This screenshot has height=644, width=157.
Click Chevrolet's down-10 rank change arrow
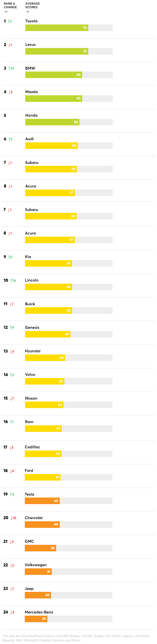click(x=13, y=518)
